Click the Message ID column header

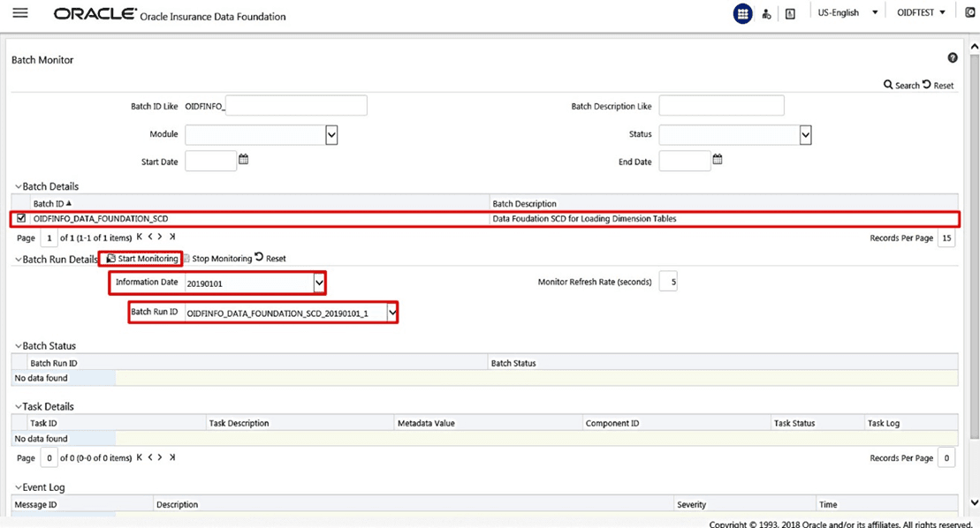35,504
